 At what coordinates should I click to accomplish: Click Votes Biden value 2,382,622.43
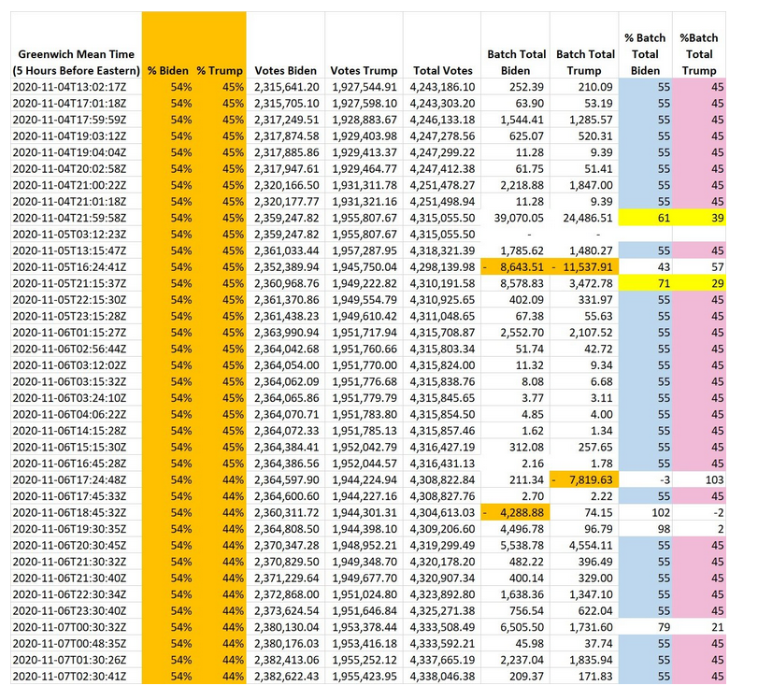pos(287,677)
